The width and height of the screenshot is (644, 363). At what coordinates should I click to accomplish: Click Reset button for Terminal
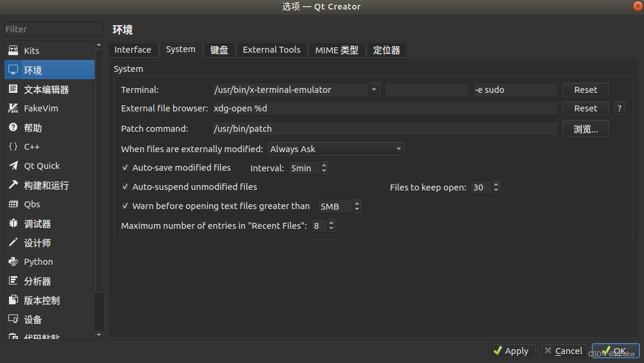[586, 89]
